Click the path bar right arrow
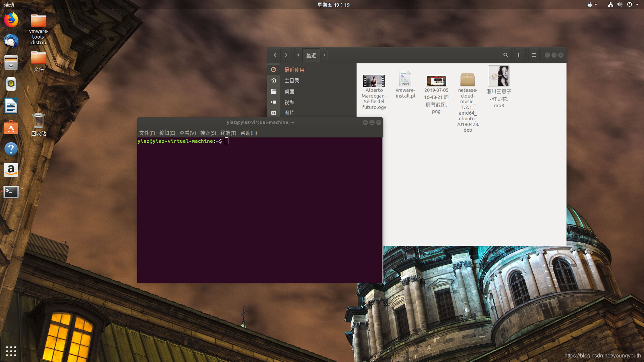The width and height of the screenshot is (644, 362). (x=324, y=55)
